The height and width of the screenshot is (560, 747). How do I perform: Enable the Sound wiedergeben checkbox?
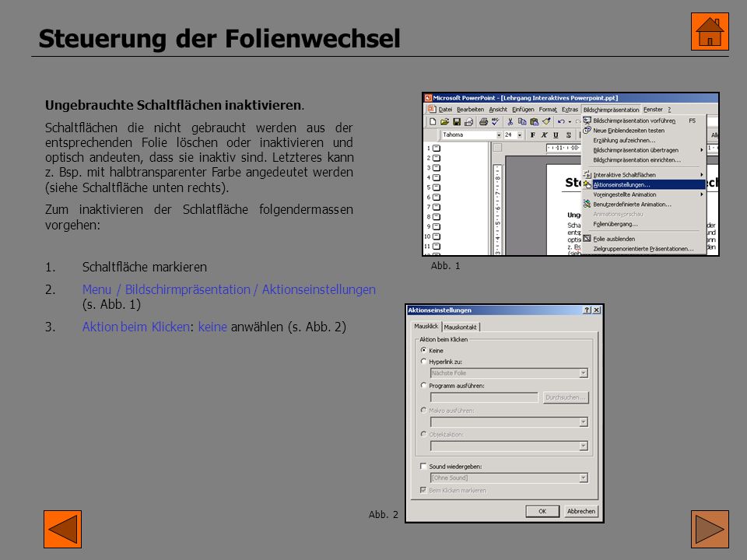(423, 466)
